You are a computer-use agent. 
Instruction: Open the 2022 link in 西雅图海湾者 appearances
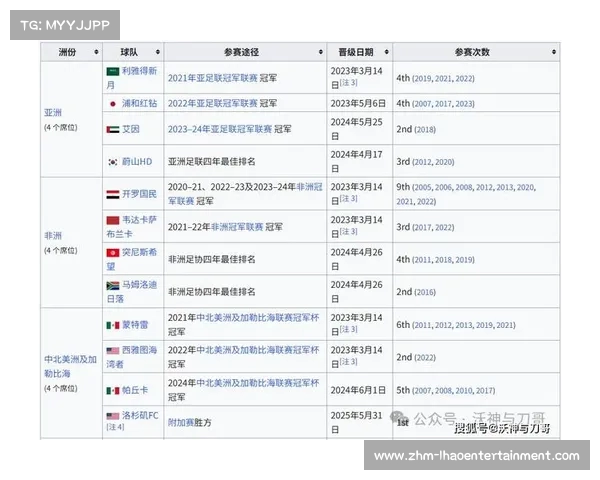pyautogui.click(x=425, y=358)
